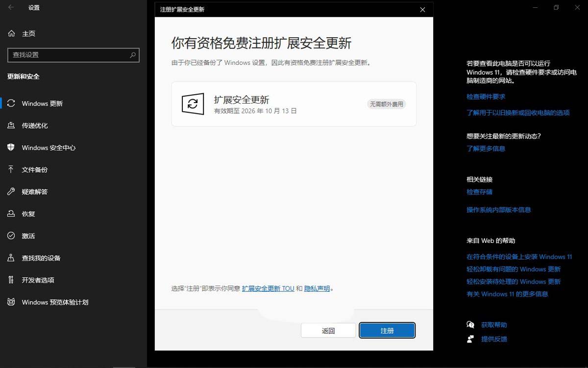The image size is (588, 368).
Task: Click the back arrow in Settings window
Action: tap(11, 7)
